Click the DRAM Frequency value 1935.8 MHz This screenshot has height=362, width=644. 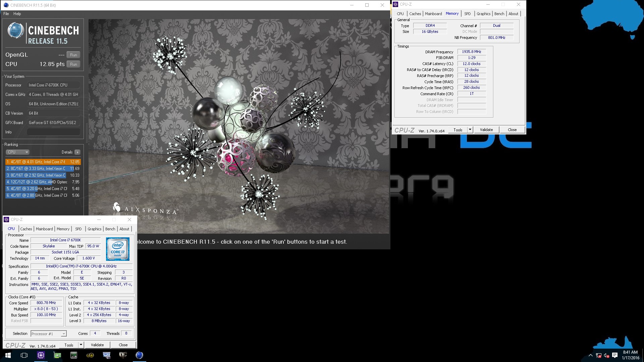(472, 52)
